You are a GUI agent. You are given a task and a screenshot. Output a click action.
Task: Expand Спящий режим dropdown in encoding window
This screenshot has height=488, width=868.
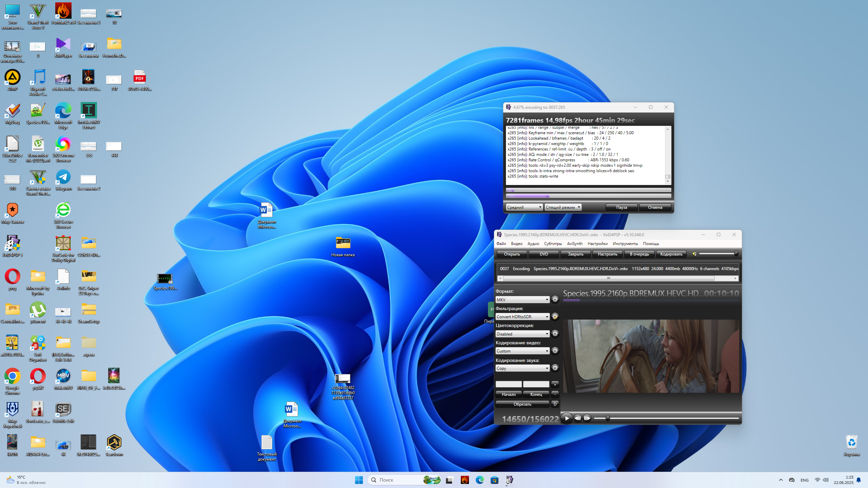tap(563, 207)
